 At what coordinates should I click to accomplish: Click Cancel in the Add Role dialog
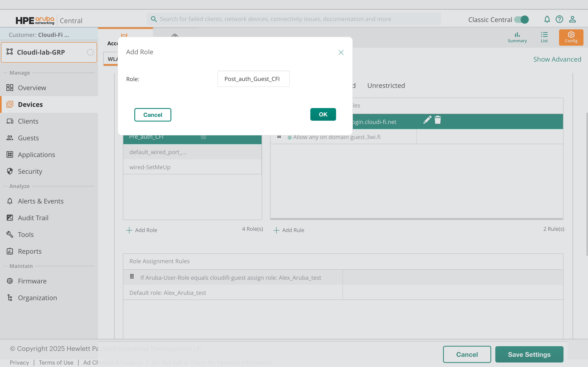[x=153, y=115]
